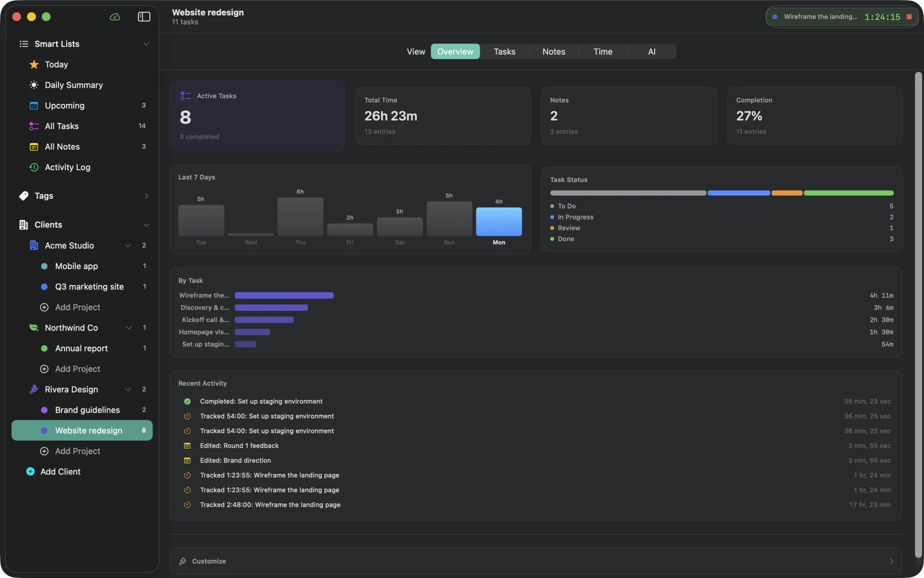Open the Annual report project
The width and height of the screenshot is (924, 578).
(82, 348)
